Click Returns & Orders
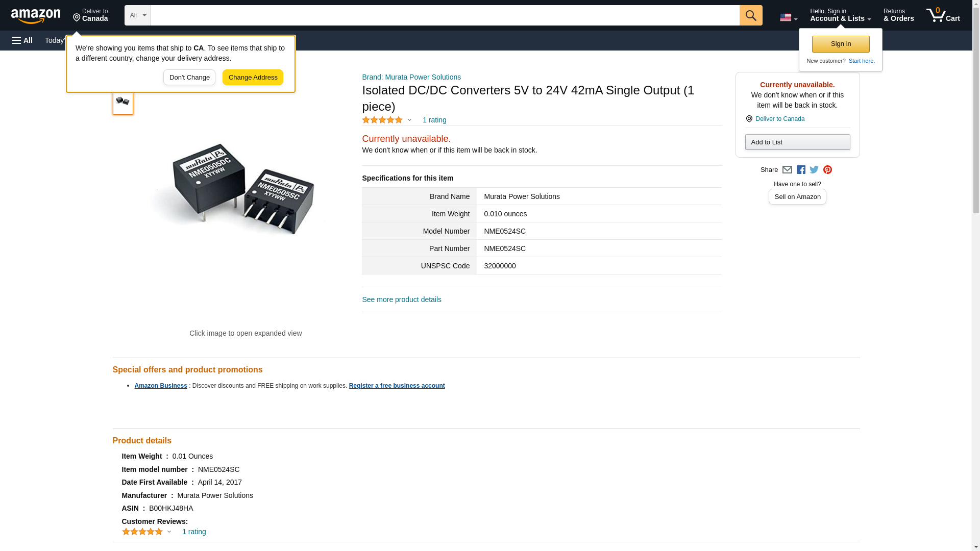Viewport: 980px width, 551px height. point(898,15)
